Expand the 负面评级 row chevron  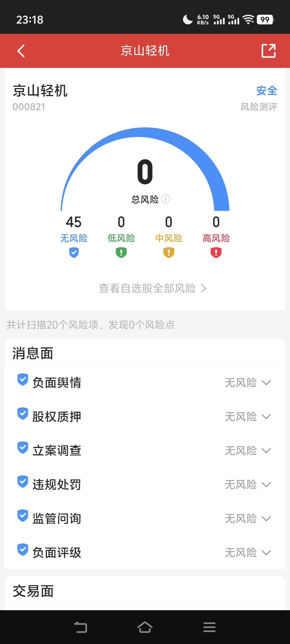point(266,553)
